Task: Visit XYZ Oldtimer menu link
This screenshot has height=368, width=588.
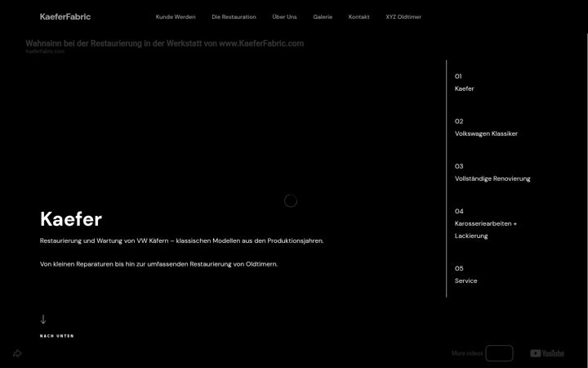Action: point(403,17)
